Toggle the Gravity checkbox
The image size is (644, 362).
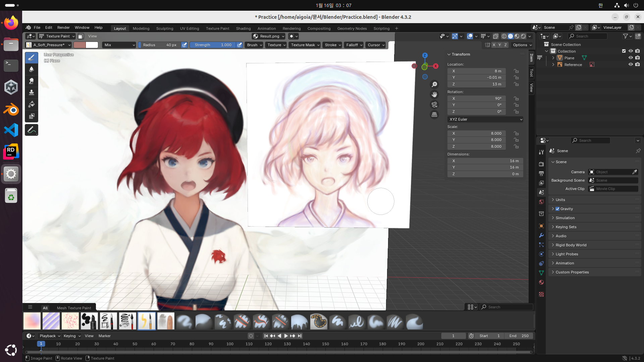[557, 209]
